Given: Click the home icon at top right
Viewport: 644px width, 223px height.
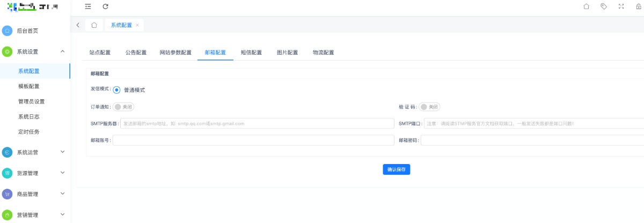Looking at the screenshot, I should pos(586,6).
